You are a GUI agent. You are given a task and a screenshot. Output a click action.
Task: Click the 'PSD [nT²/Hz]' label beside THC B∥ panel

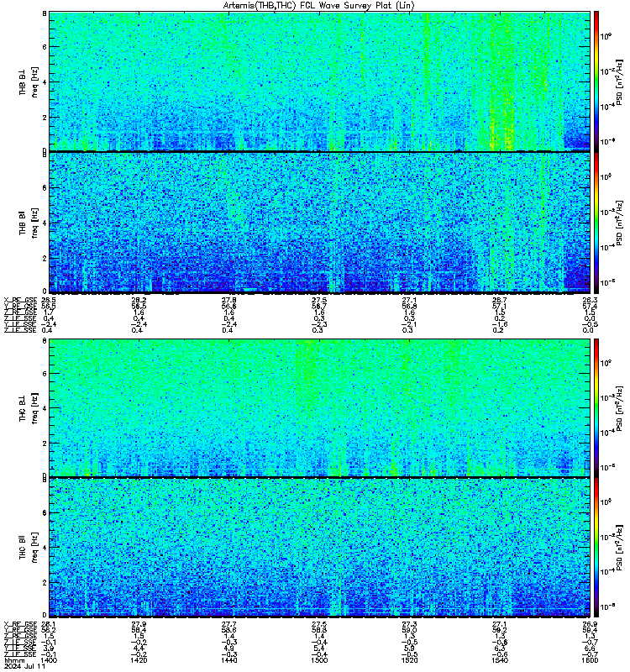pos(619,548)
